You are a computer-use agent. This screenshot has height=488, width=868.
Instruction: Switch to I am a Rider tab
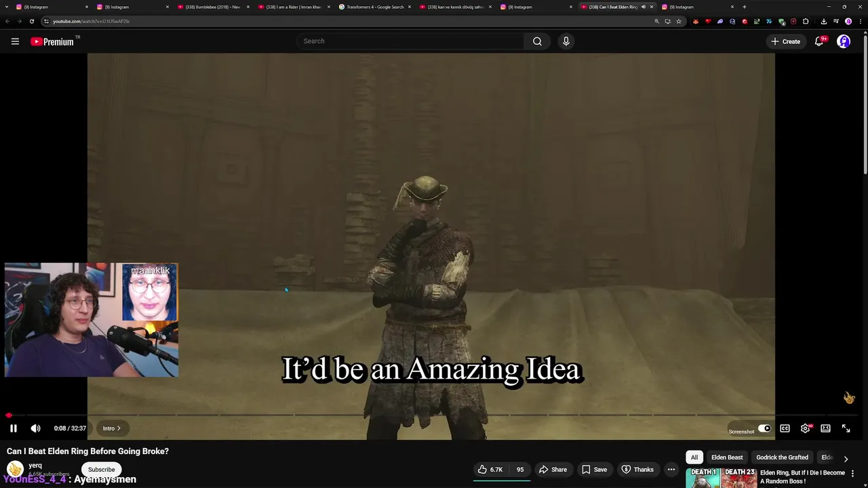294,7
